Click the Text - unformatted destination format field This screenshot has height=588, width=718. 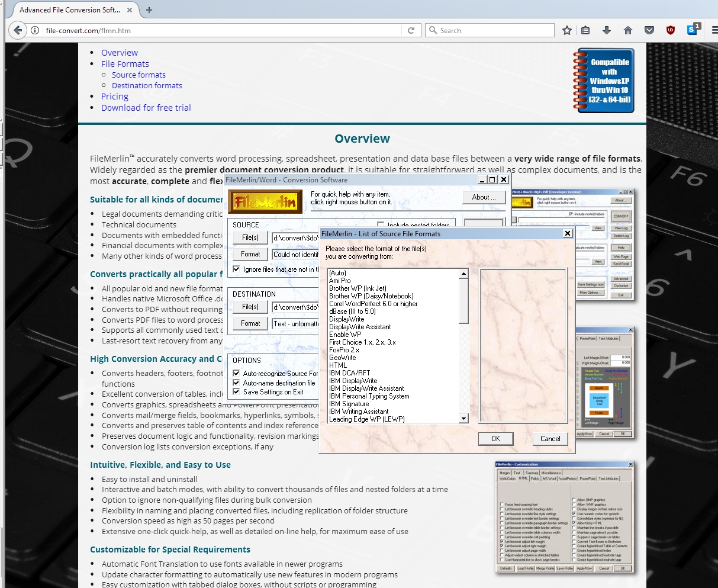(x=295, y=324)
